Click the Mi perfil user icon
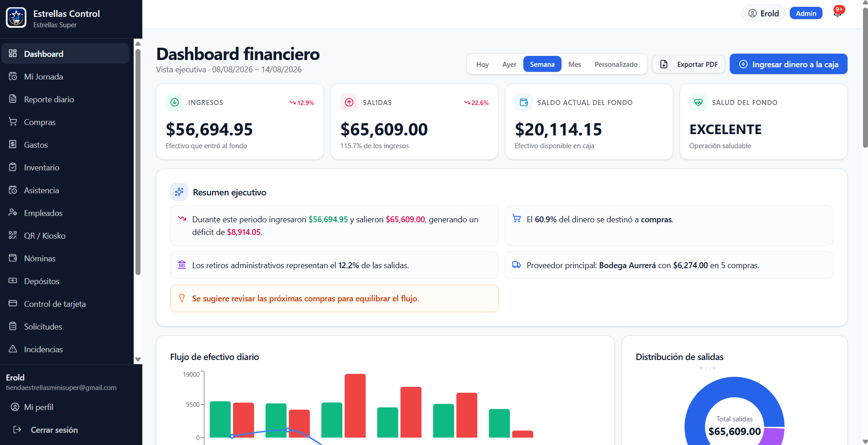The height and width of the screenshot is (445, 868). 15,407
